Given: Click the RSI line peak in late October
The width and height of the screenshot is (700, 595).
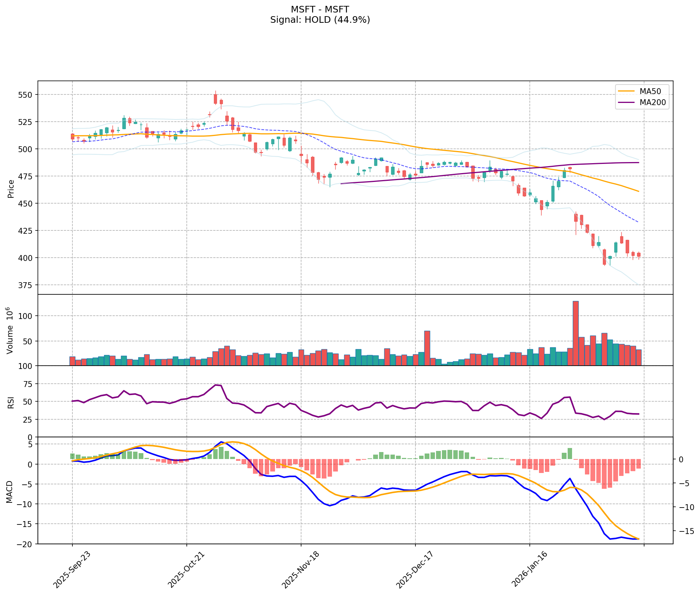Looking at the screenshot, I should point(217,385).
